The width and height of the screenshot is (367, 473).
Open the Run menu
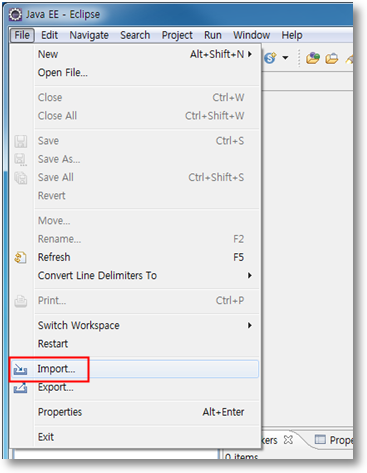point(213,35)
